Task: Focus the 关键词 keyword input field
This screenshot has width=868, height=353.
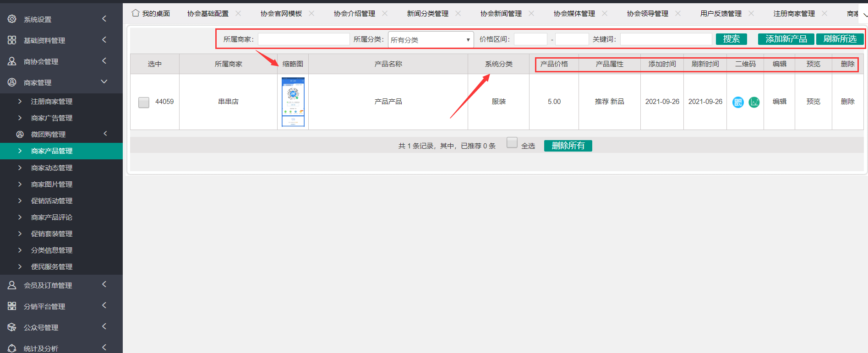Action: coord(666,39)
